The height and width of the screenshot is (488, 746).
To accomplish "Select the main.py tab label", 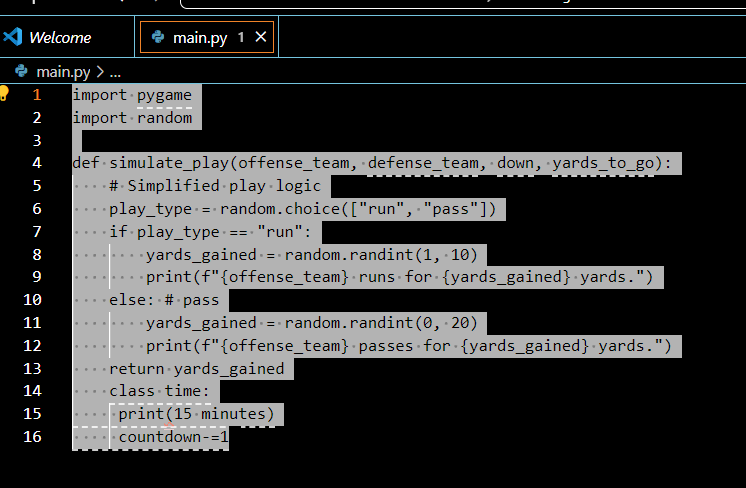I will (x=200, y=38).
